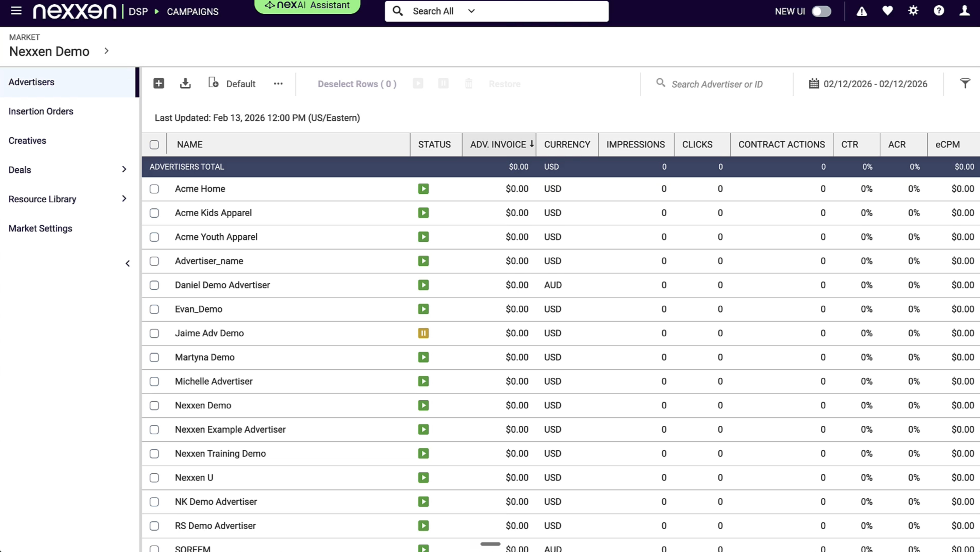Click the Evan_Demo active status icon
Screen dimensions: 980x552
click(423, 309)
